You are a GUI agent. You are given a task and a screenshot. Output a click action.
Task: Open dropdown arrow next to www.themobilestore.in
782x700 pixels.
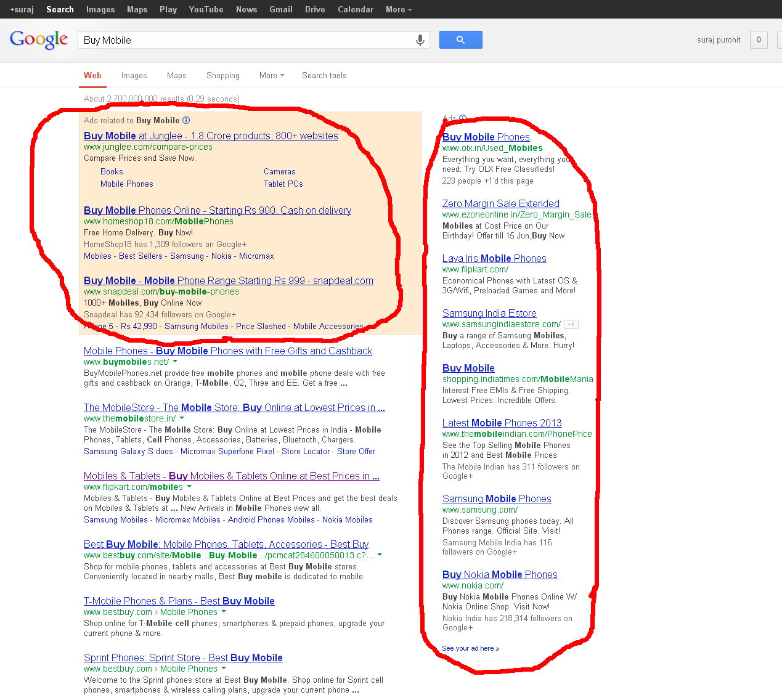[x=182, y=418]
